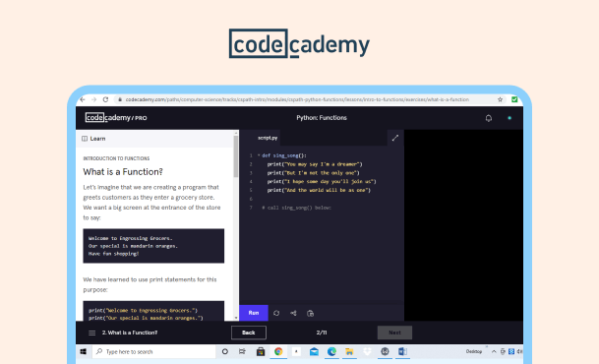Open the Codecademy PRO logo in header
This screenshot has height=364, width=599.
tap(116, 118)
